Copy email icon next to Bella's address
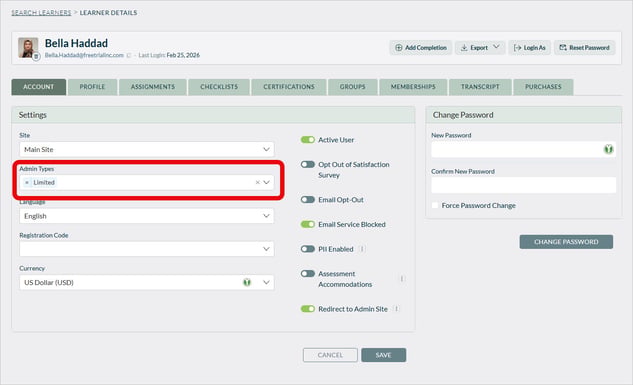Screen dimensions: 633x385 click(129, 55)
